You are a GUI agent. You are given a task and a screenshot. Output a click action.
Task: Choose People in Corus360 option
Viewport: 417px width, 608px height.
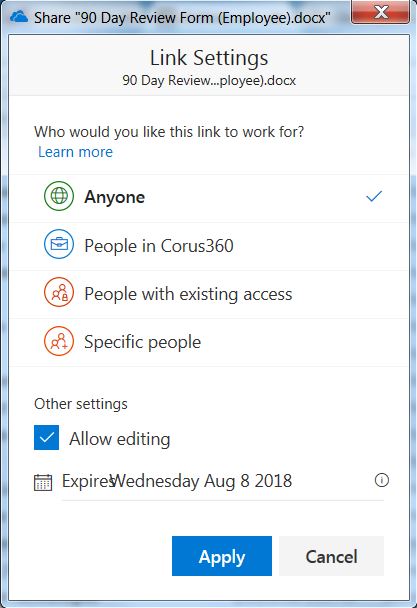tap(209, 246)
